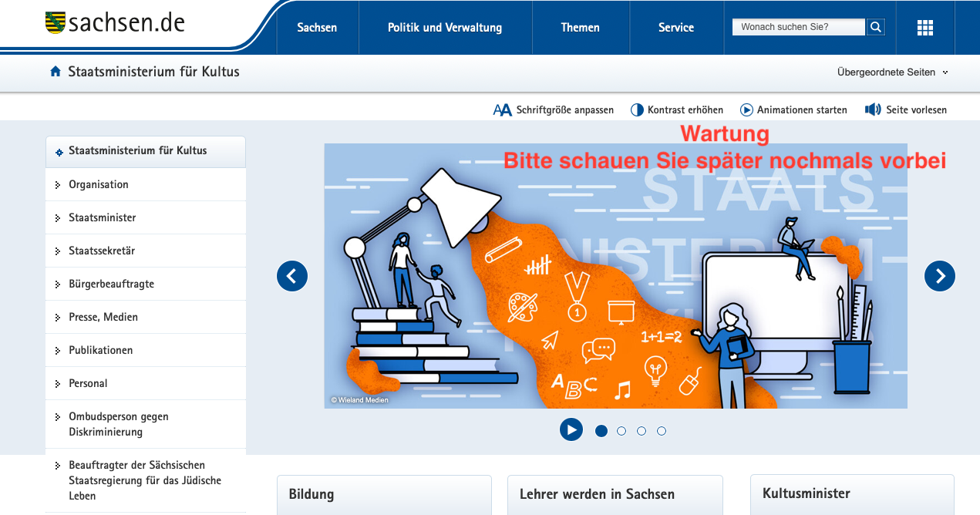This screenshot has height=515, width=980.
Task: Open the Service main menu
Action: click(676, 28)
